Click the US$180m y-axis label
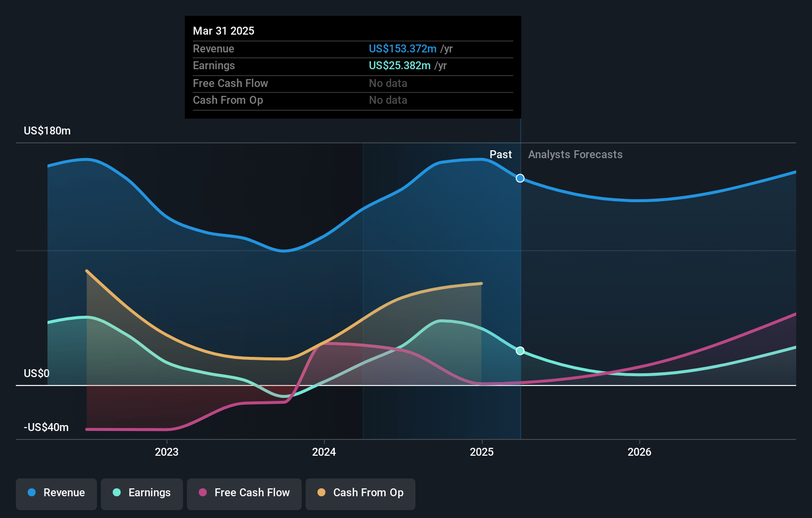Viewport: 812px width, 518px height. pyautogui.click(x=47, y=130)
